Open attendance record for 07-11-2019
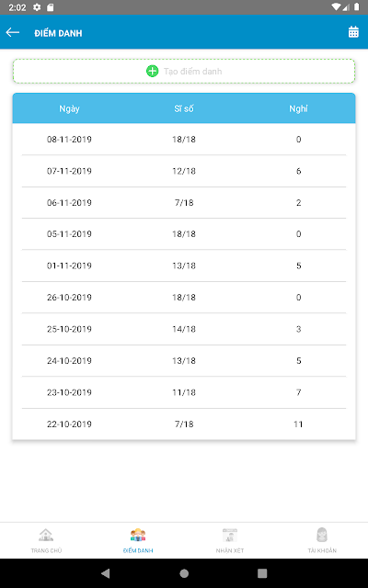This screenshot has height=588, width=368. point(184,171)
